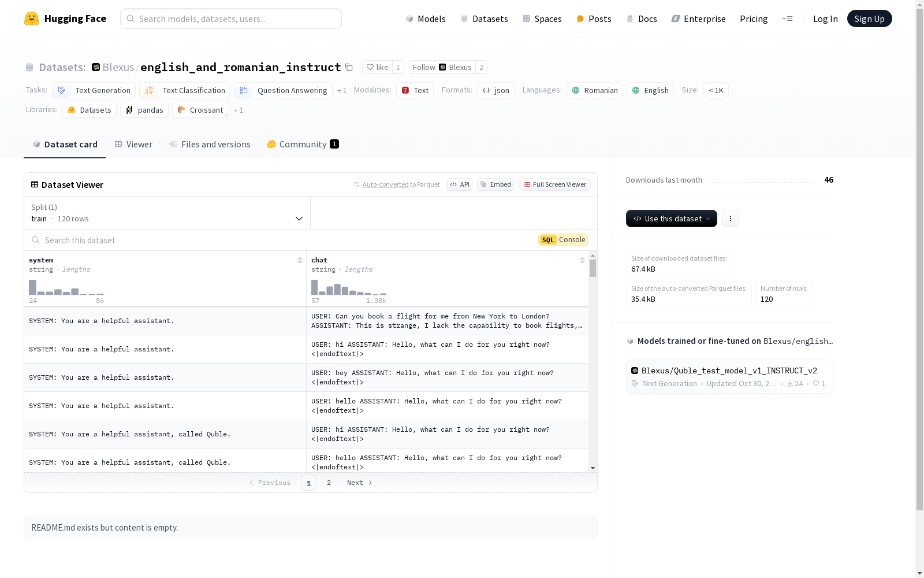This screenshot has height=578, width=924.
Task: Click the Question Answering task icon
Action: pyautogui.click(x=244, y=90)
